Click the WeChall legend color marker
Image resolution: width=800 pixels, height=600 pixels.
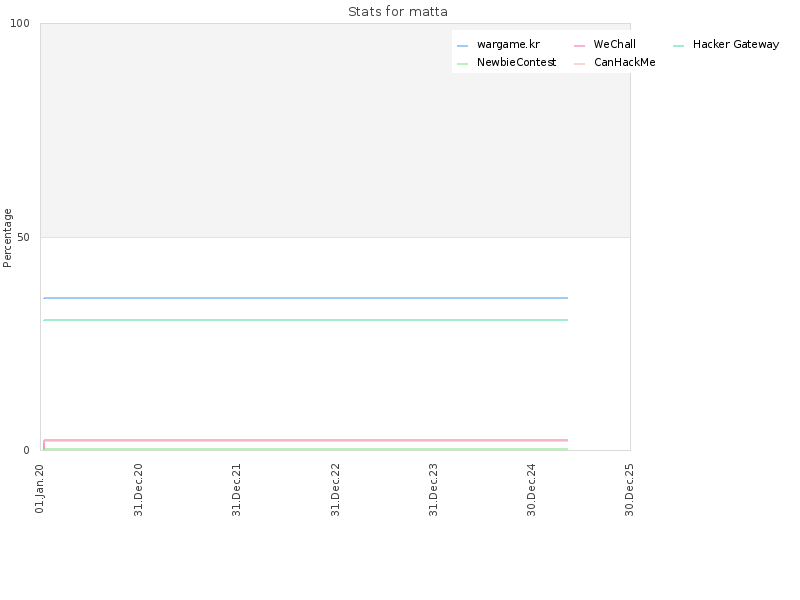coord(579,46)
